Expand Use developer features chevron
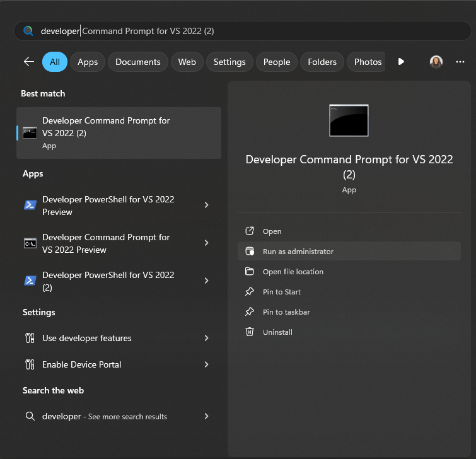This screenshot has height=459, width=476. coord(206,338)
